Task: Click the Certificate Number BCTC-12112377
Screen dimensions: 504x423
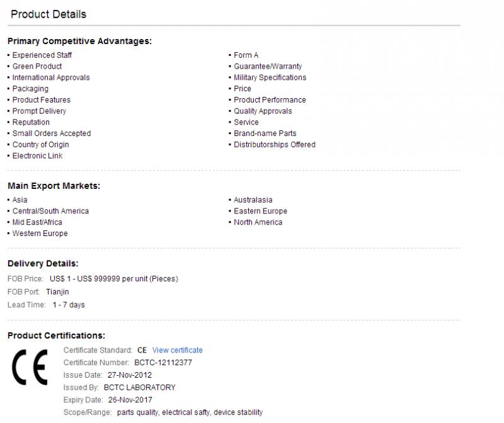Action: point(163,363)
